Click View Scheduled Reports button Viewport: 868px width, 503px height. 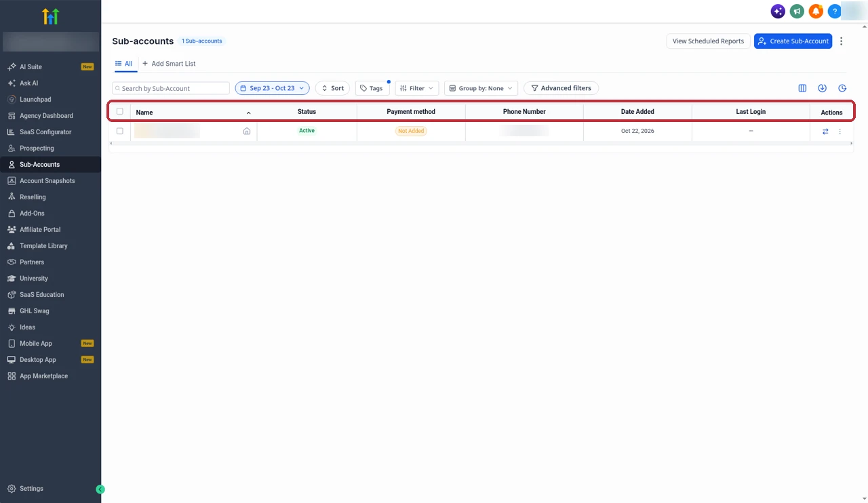[x=708, y=41]
